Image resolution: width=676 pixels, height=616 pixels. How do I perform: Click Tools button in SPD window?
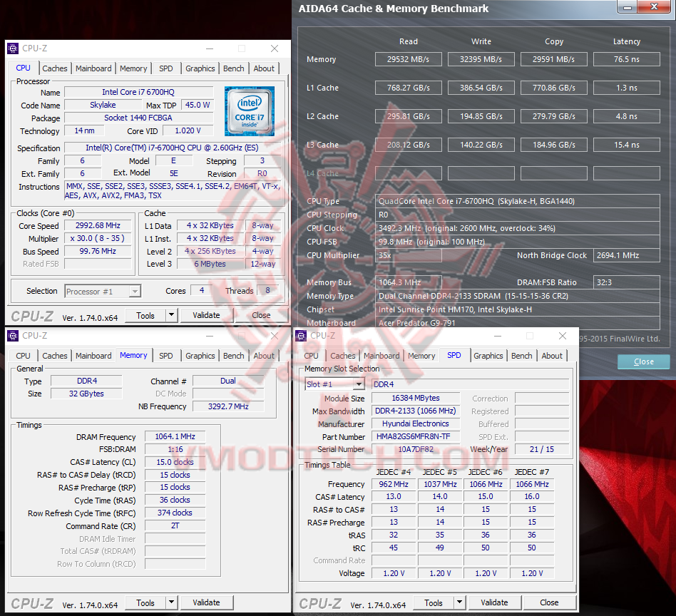(x=434, y=602)
